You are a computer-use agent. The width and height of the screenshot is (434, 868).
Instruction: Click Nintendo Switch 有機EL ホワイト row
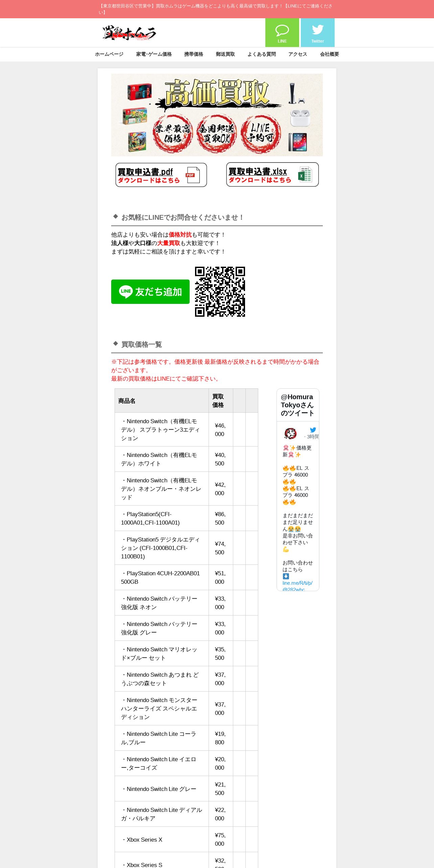coord(186,459)
